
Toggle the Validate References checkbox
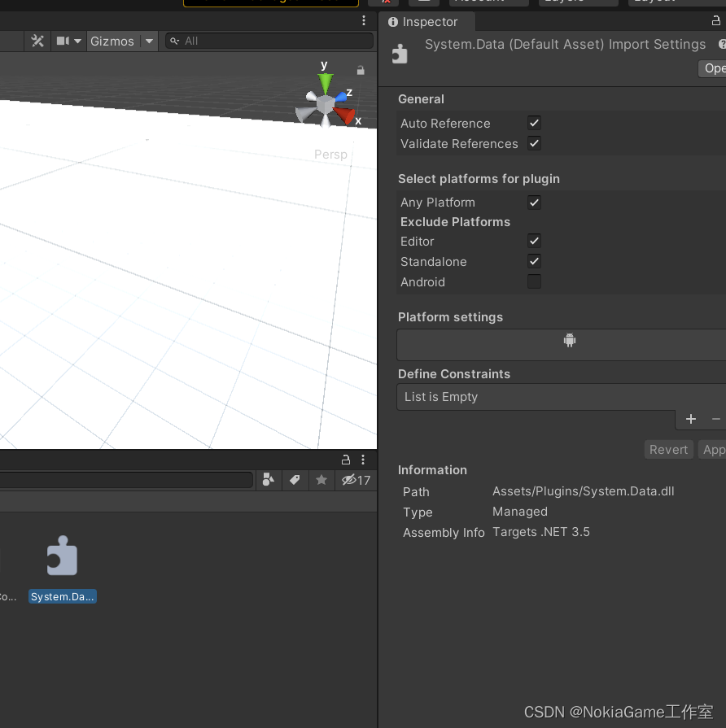click(x=534, y=143)
